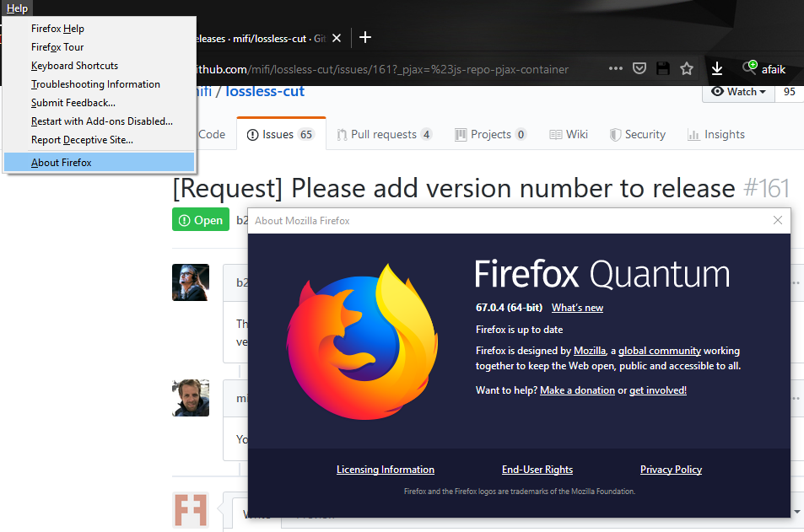Visit the Privacy Policy link
The width and height of the screenshot is (804, 532).
671,470
